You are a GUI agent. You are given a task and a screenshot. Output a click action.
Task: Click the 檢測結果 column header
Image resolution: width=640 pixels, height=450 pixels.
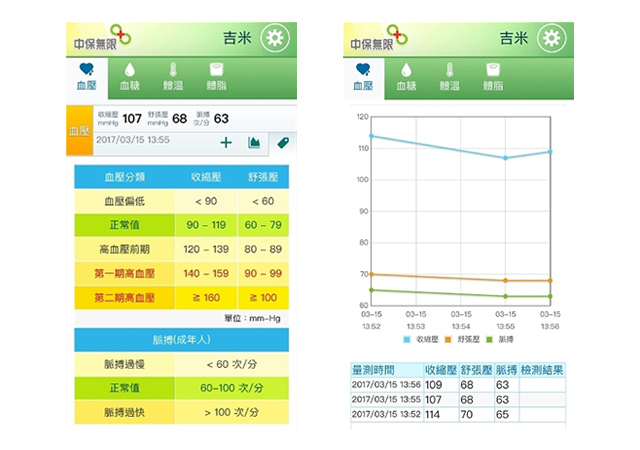click(x=542, y=370)
